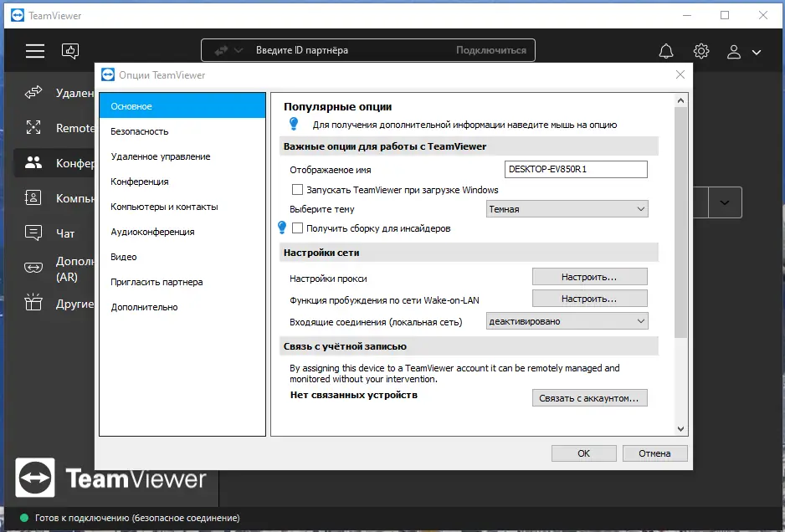Click Настроить next to Настройки прокси

point(589,276)
